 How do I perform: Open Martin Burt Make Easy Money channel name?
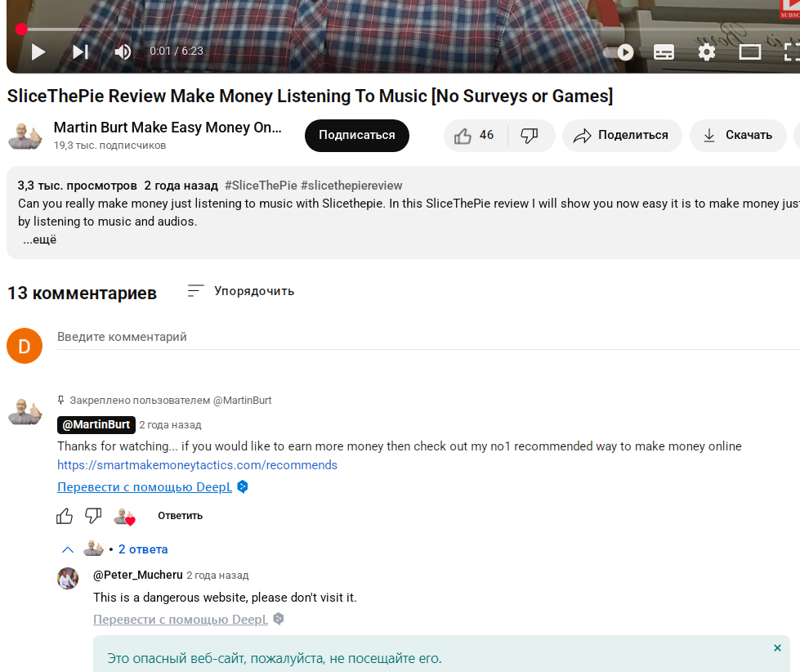pyautogui.click(x=168, y=127)
